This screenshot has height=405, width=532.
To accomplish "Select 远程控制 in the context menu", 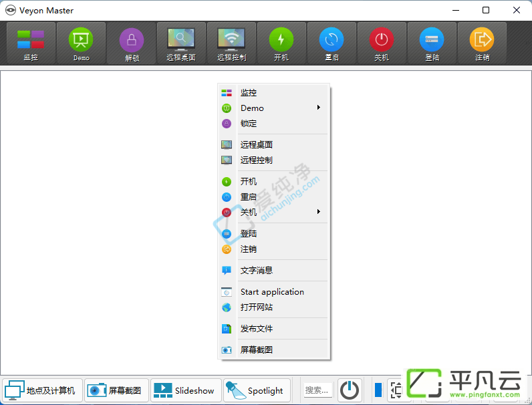I will point(273,160).
